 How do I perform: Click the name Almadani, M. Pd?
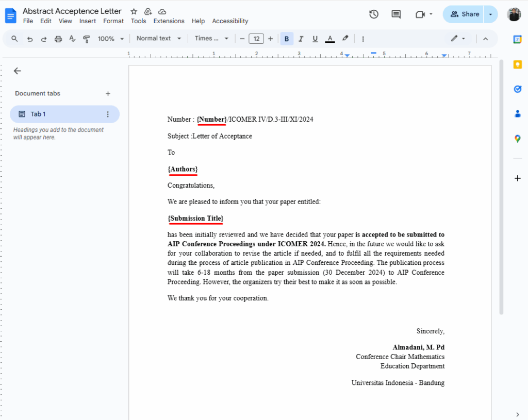(418, 347)
